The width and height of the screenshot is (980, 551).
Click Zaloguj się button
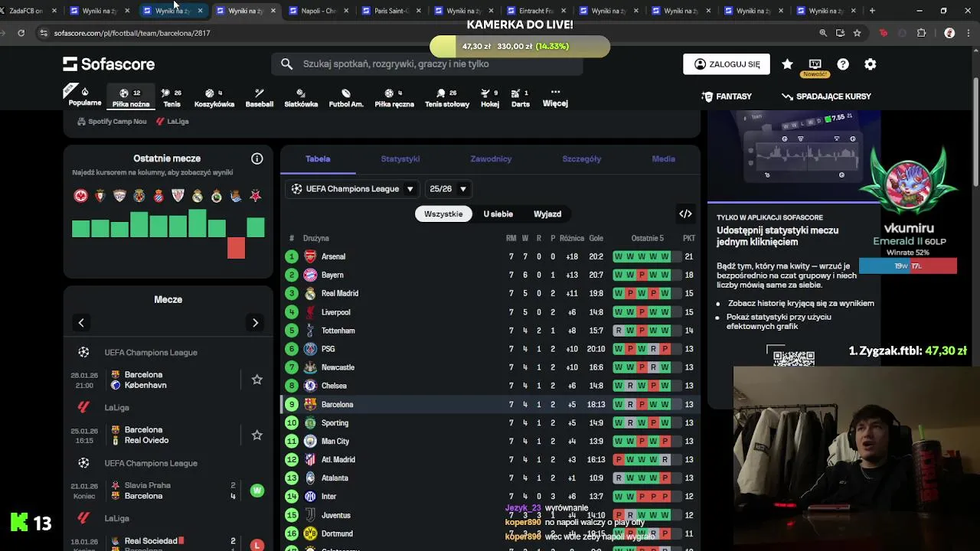726,64
